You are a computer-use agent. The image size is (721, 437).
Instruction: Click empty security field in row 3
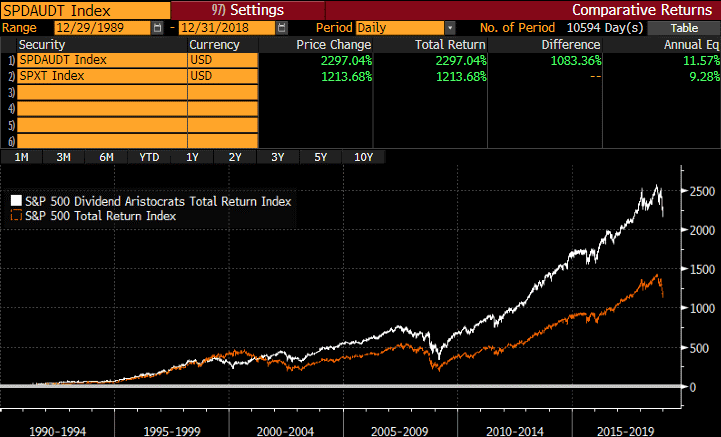[x=102, y=92]
